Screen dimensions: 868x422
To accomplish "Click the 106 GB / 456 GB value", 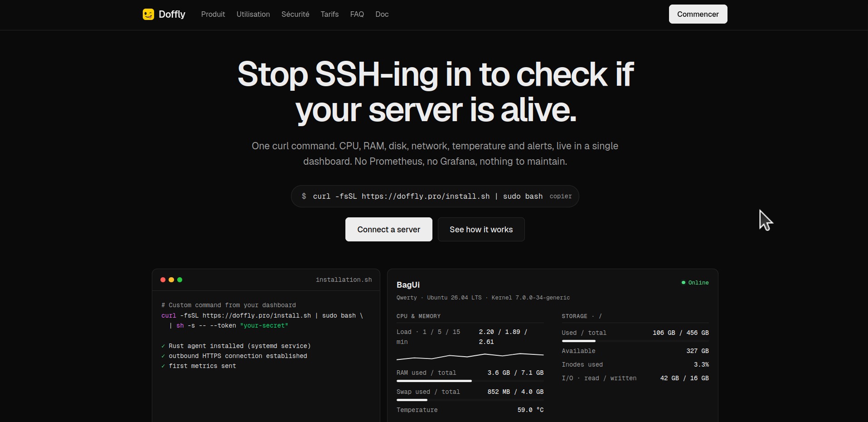I will pyautogui.click(x=681, y=333).
